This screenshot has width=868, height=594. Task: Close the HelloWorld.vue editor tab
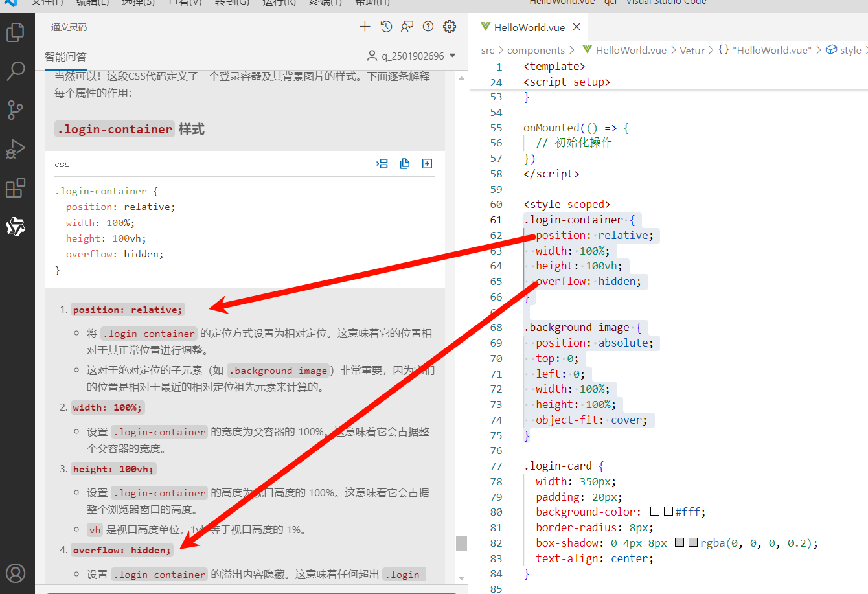click(577, 27)
